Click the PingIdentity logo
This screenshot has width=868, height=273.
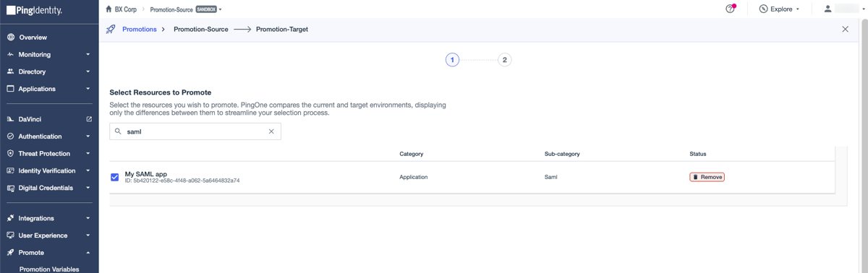[34, 10]
